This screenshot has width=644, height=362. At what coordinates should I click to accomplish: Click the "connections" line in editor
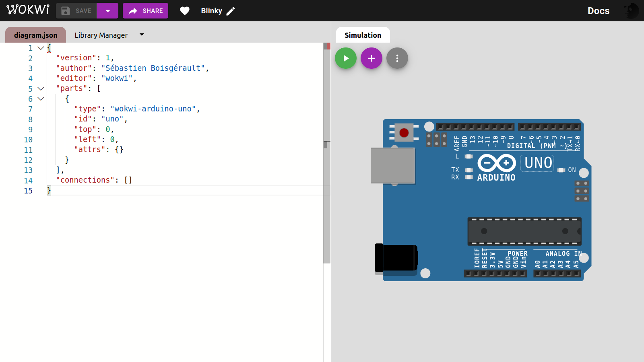[94, 180]
